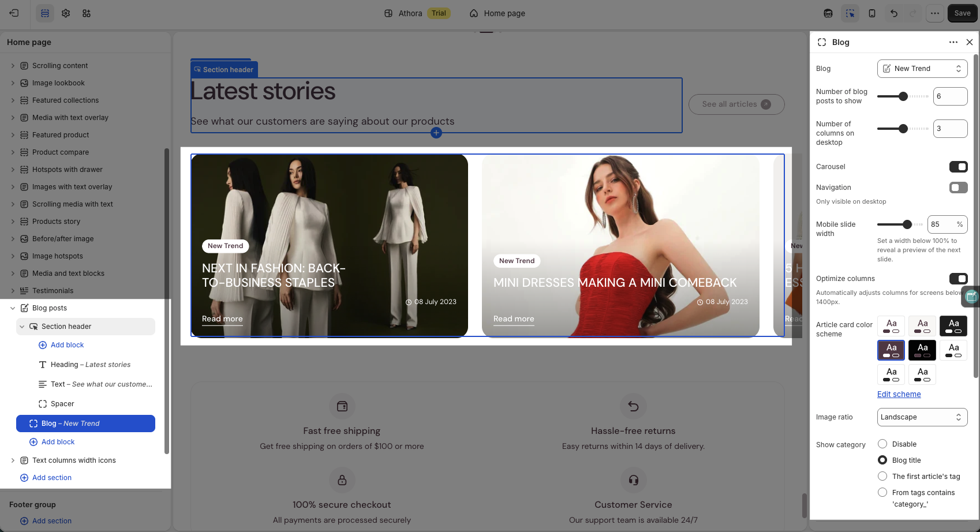Open the app embeds icon

87,13
